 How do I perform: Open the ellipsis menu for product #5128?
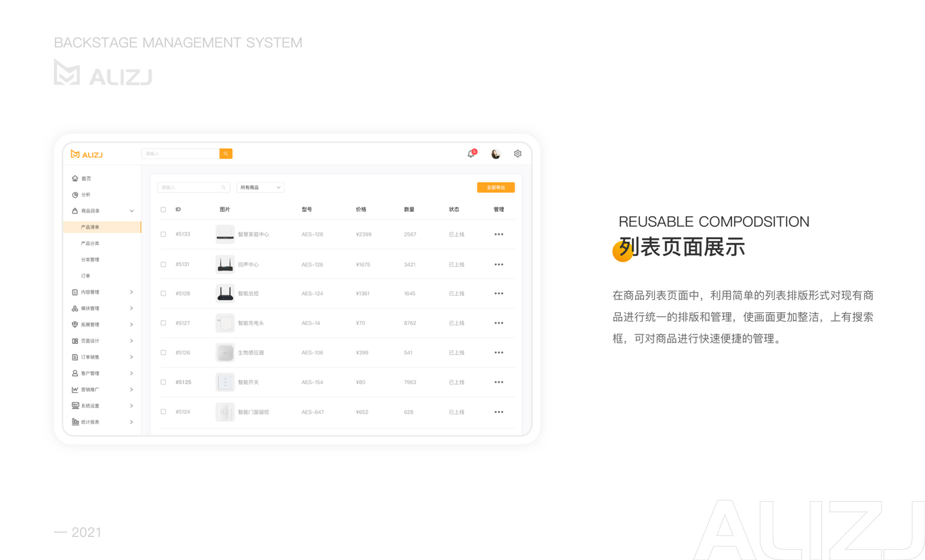tap(499, 293)
